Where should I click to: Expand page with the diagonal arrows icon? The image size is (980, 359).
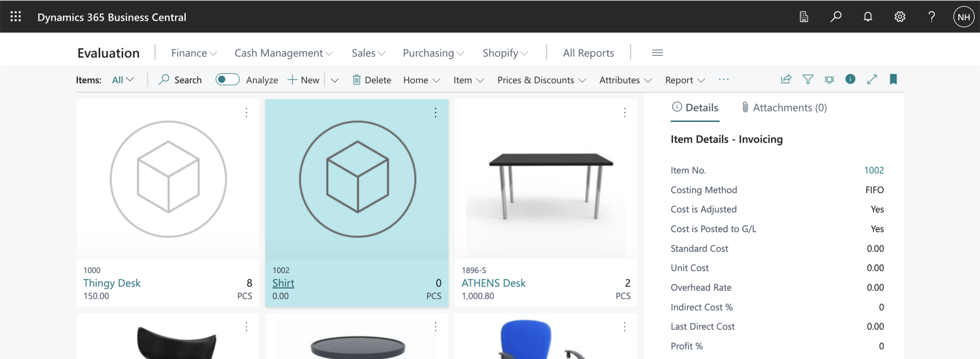coord(872,79)
